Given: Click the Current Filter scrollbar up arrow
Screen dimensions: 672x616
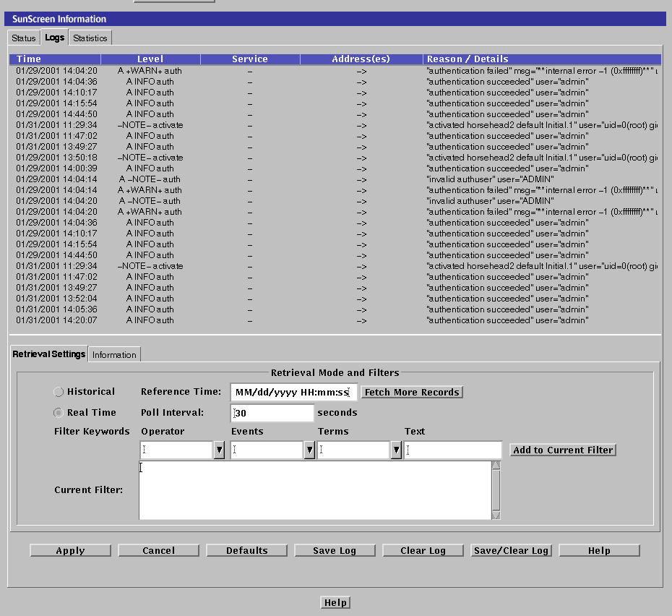Looking at the screenshot, I should coord(496,466).
